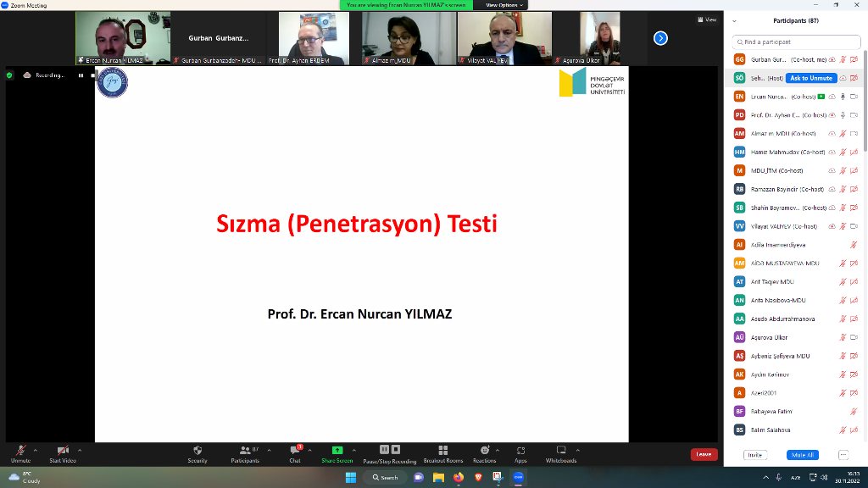The image size is (868, 488).
Task: Collapse the Participants panel chevron
Action: (x=734, y=20)
